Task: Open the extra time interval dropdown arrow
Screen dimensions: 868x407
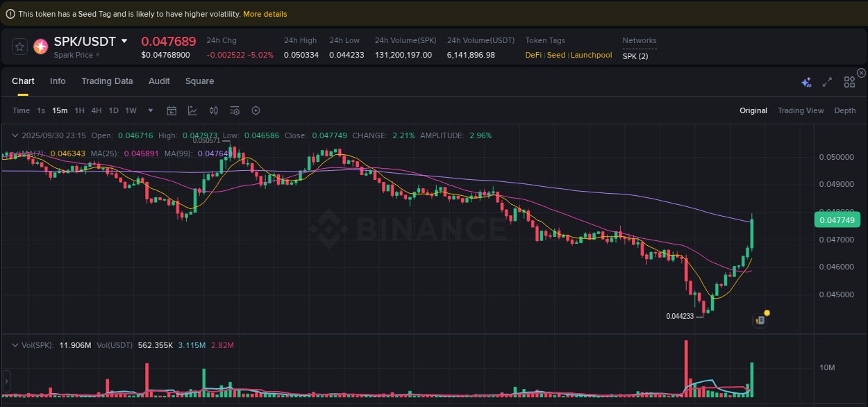Action: coord(149,110)
